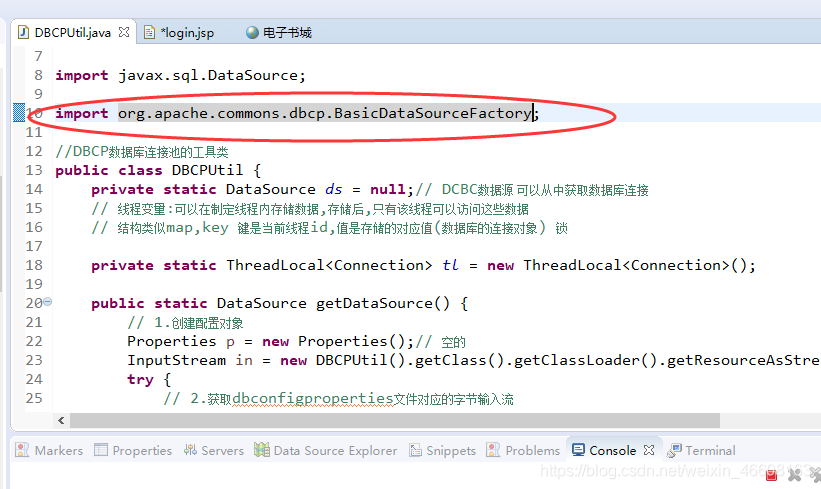Click on 'javax.sql.DataSource' import text
The width and height of the screenshot is (821, 489).
(x=207, y=75)
